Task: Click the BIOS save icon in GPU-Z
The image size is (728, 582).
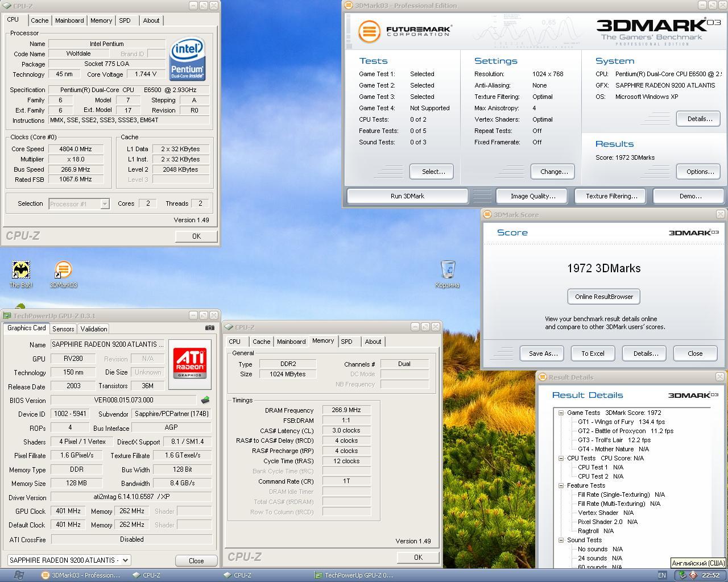Action: coord(205,400)
